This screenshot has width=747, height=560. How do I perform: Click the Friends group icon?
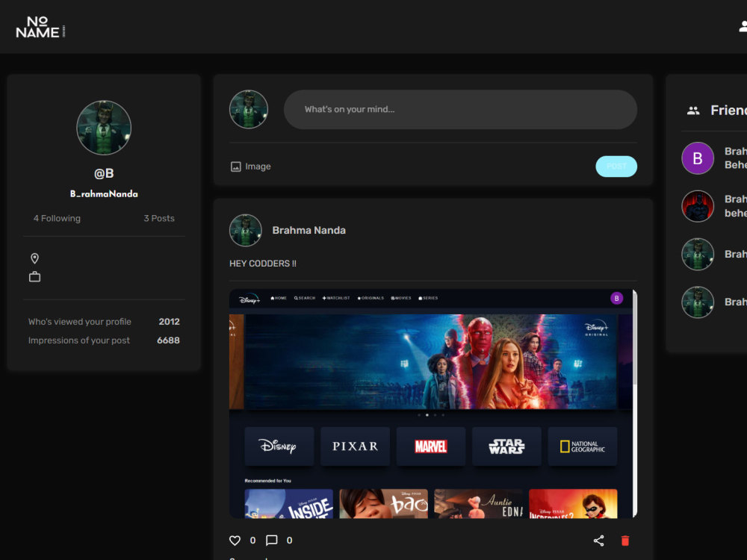tap(693, 111)
